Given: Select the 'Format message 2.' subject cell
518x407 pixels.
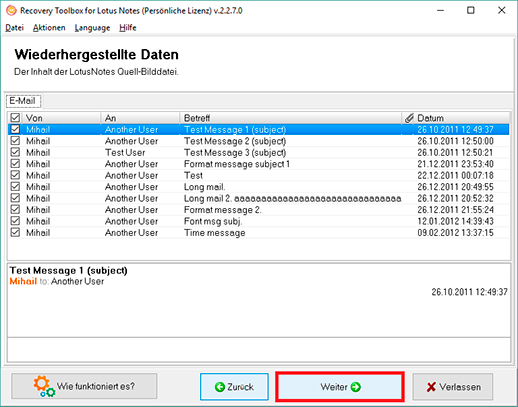Looking at the screenshot, I should [223, 210].
